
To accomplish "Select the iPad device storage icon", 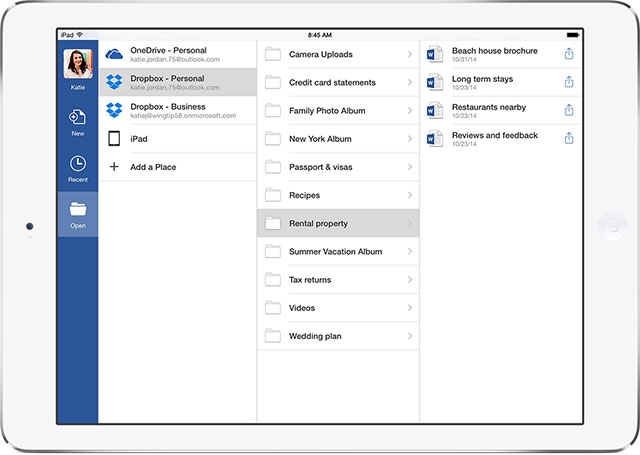I will point(114,139).
